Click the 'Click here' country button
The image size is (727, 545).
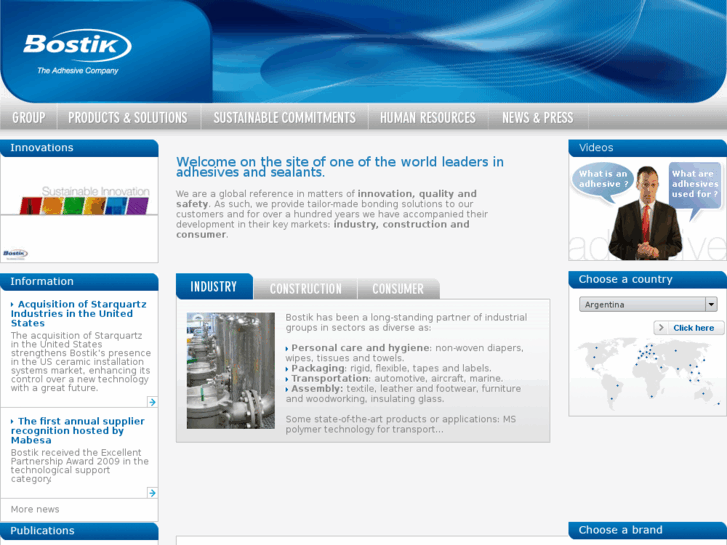[689, 328]
